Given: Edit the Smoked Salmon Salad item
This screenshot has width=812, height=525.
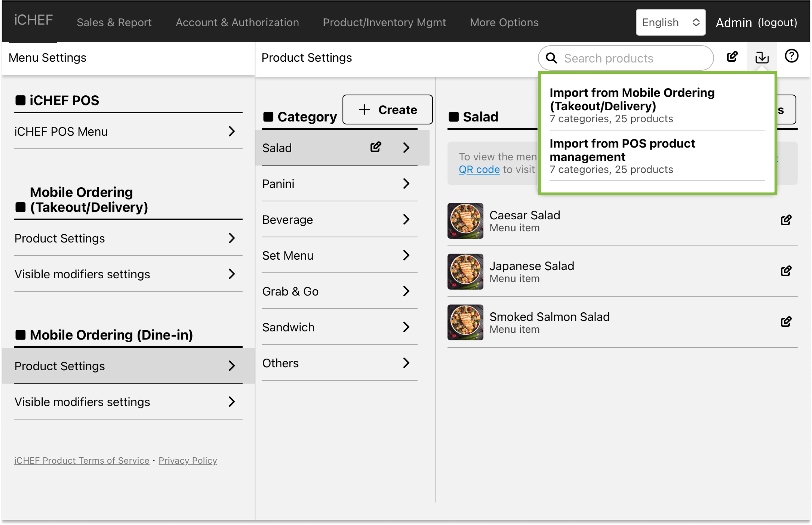Looking at the screenshot, I should [786, 322].
